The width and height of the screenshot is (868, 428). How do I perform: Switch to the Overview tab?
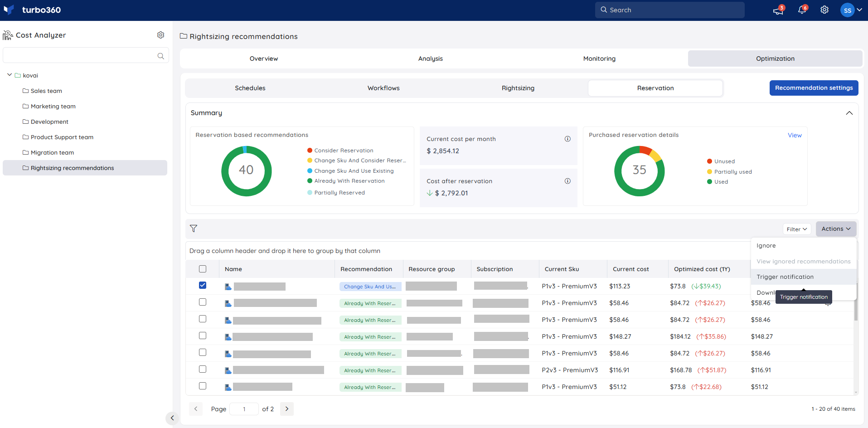pos(264,58)
